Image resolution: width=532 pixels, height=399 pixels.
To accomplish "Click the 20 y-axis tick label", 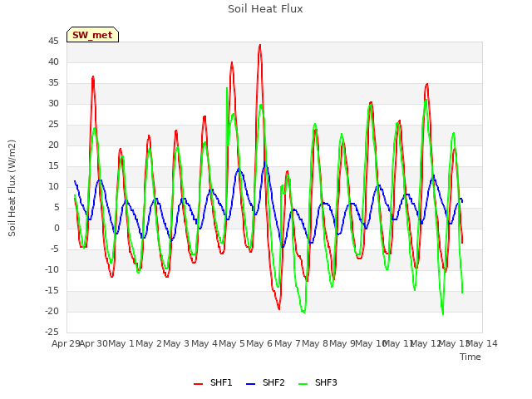I will click(x=53, y=145).
